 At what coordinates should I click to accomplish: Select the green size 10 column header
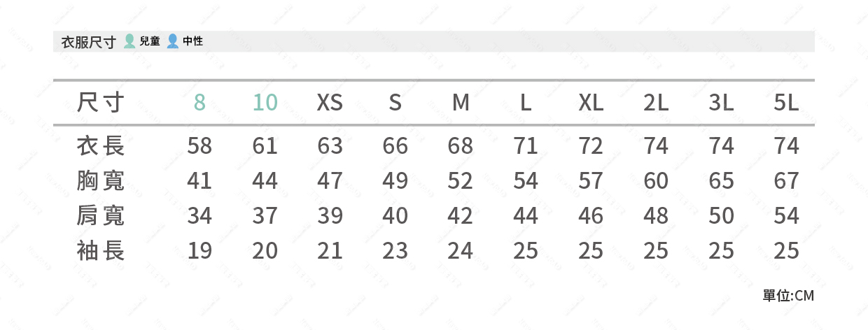click(265, 103)
